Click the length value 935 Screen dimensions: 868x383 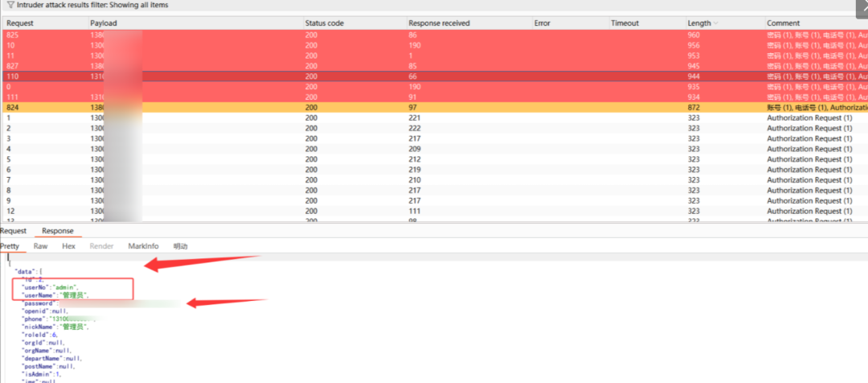click(x=694, y=87)
